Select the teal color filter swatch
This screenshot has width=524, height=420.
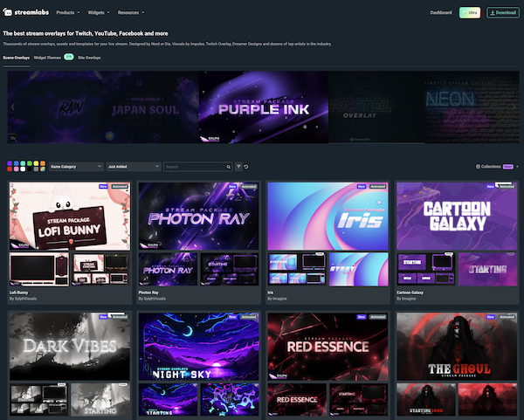23,163
